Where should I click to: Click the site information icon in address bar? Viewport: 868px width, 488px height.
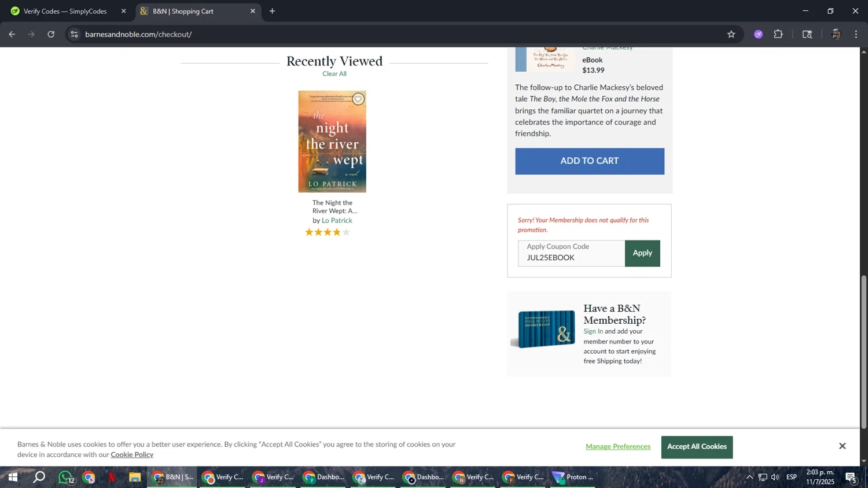(x=74, y=34)
